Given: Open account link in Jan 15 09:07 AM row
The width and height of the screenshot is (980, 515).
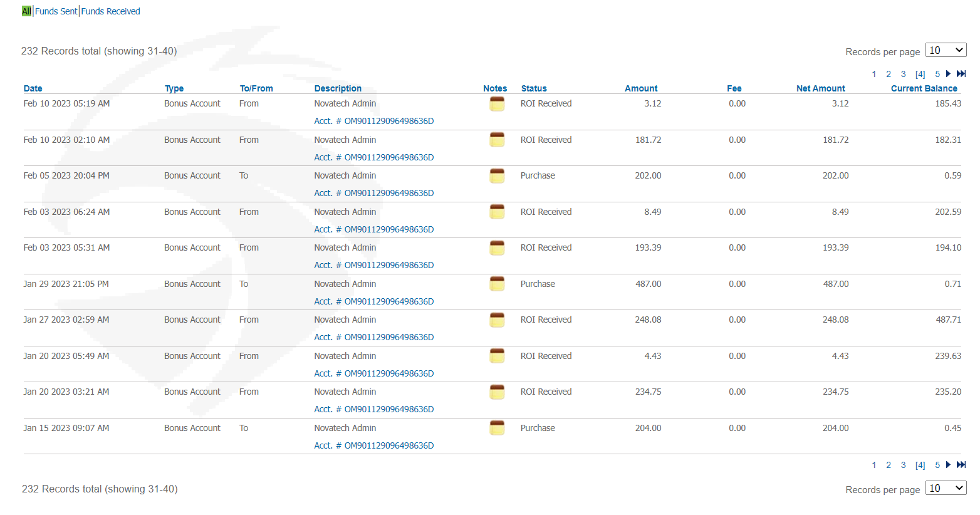Looking at the screenshot, I should [x=374, y=445].
